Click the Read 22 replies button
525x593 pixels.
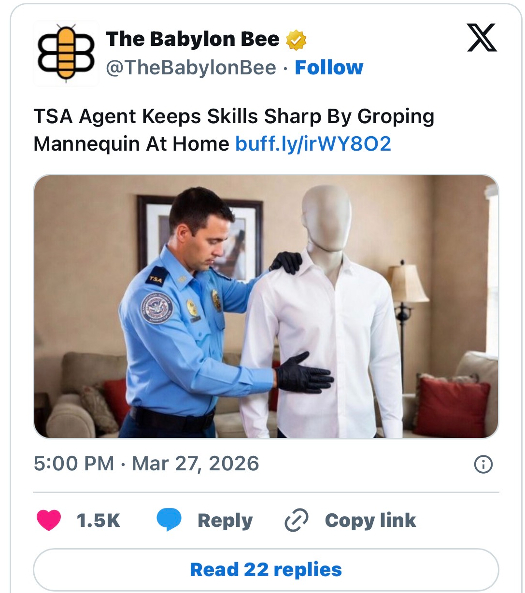click(266, 570)
